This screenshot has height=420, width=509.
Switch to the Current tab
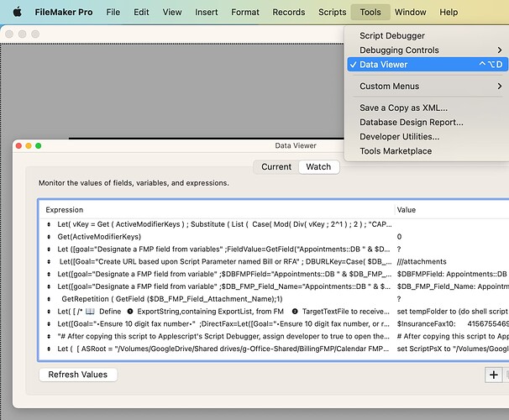pos(276,167)
